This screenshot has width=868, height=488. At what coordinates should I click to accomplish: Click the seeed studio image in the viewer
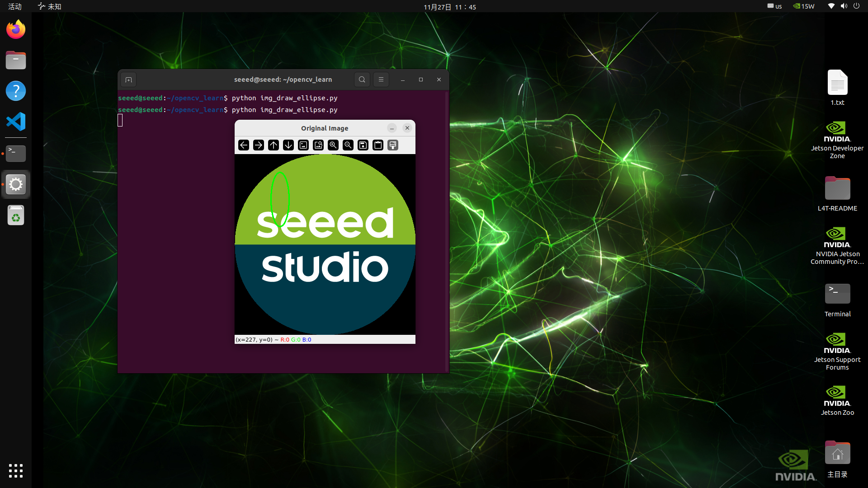325,244
